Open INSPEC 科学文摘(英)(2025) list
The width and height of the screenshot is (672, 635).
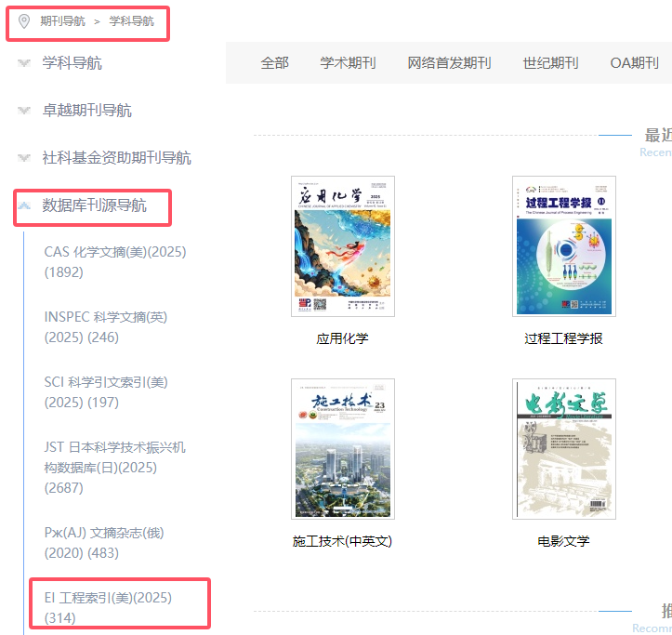(x=106, y=327)
